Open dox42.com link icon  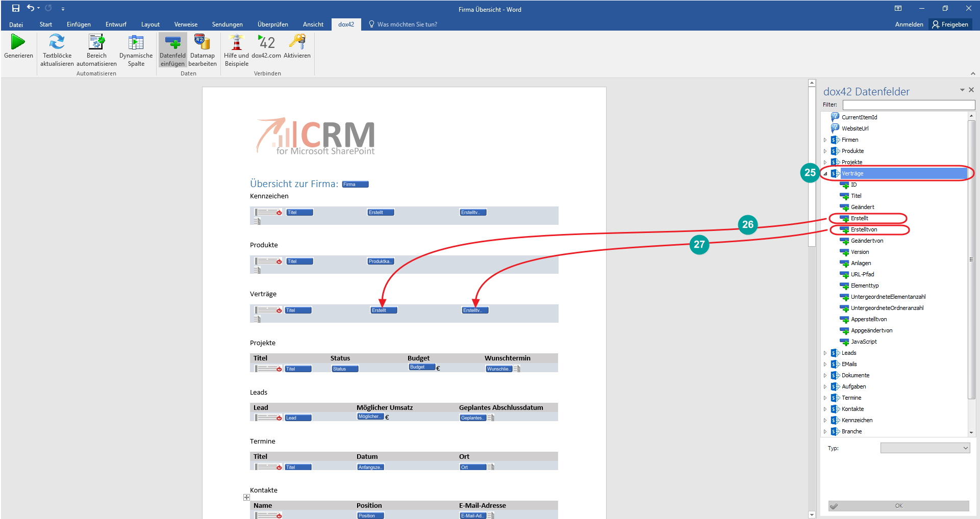coord(266,42)
